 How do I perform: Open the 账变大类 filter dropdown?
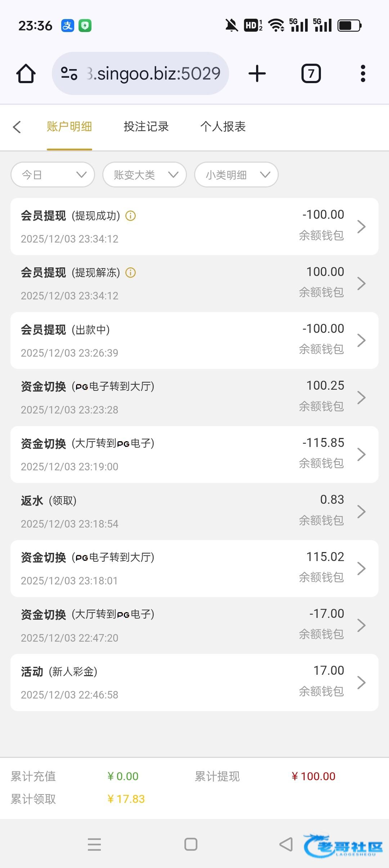click(x=144, y=175)
